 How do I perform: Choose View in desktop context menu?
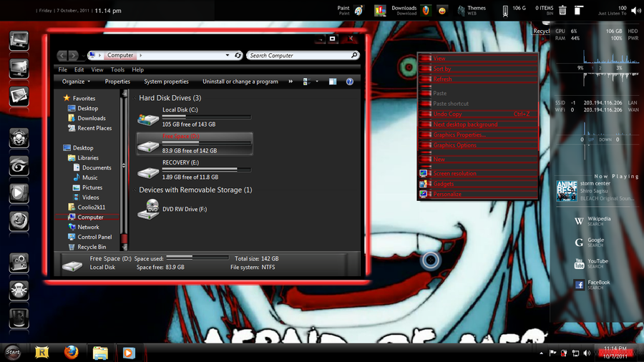(478, 58)
